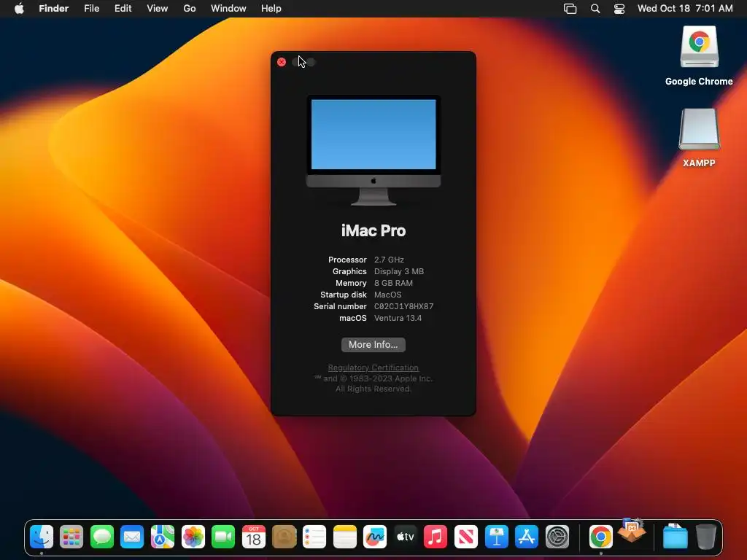Open Control Center in menu bar
The height and width of the screenshot is (560, 747).
[x=619, y=9]
